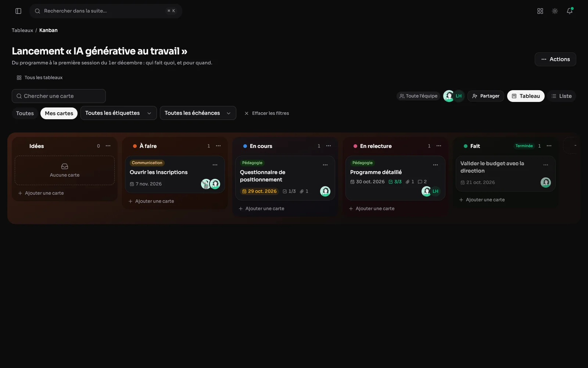The width and height of the screenshot is (588, 368).
Task: Open the En cours column options menu
Action: click(329, 146)
